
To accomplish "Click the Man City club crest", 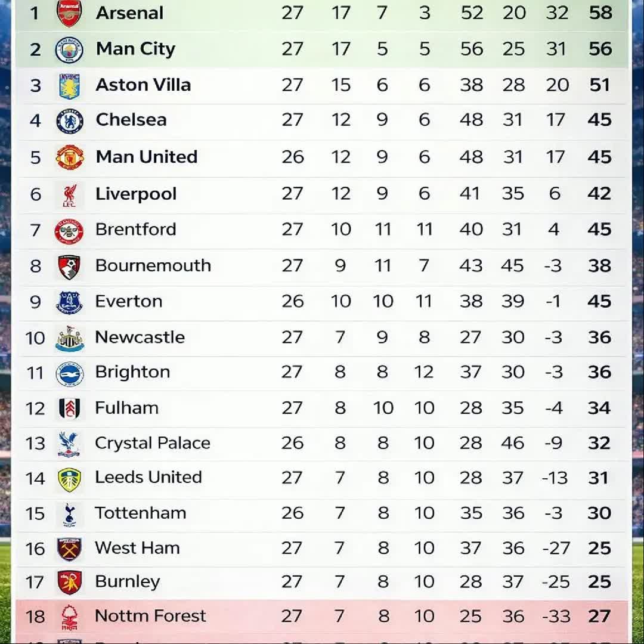I will (x=69, y=49).
